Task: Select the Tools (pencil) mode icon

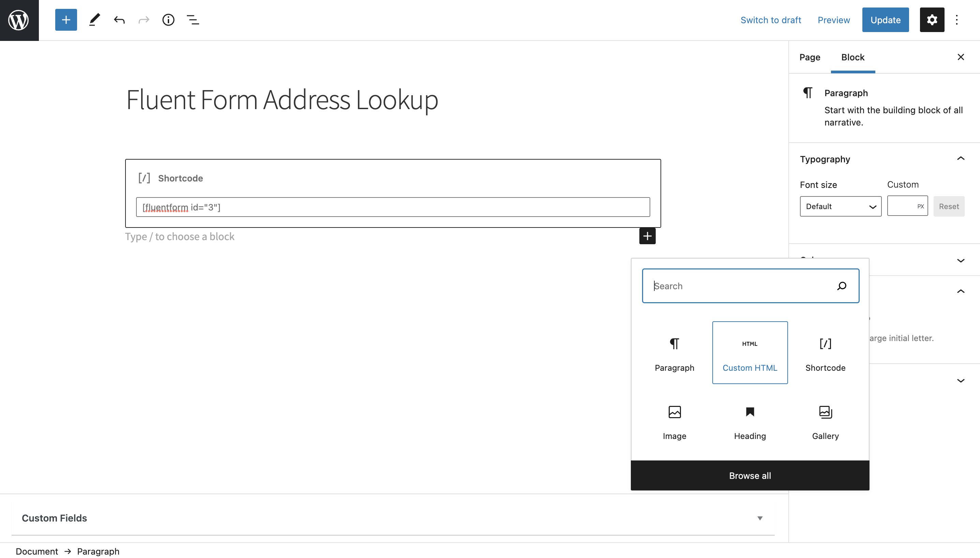Action: pyautogui.click(x=94, y=19)
